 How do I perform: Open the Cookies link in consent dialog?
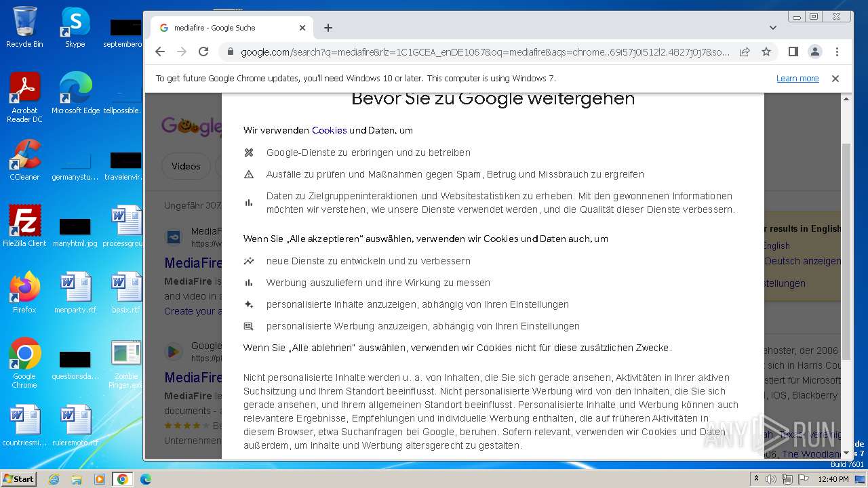click(330, 130)
